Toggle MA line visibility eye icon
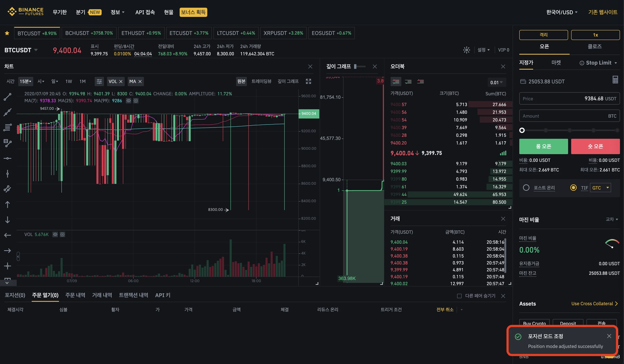The height and width of the screenshot is (364, 624). click(x=128, y=101)
